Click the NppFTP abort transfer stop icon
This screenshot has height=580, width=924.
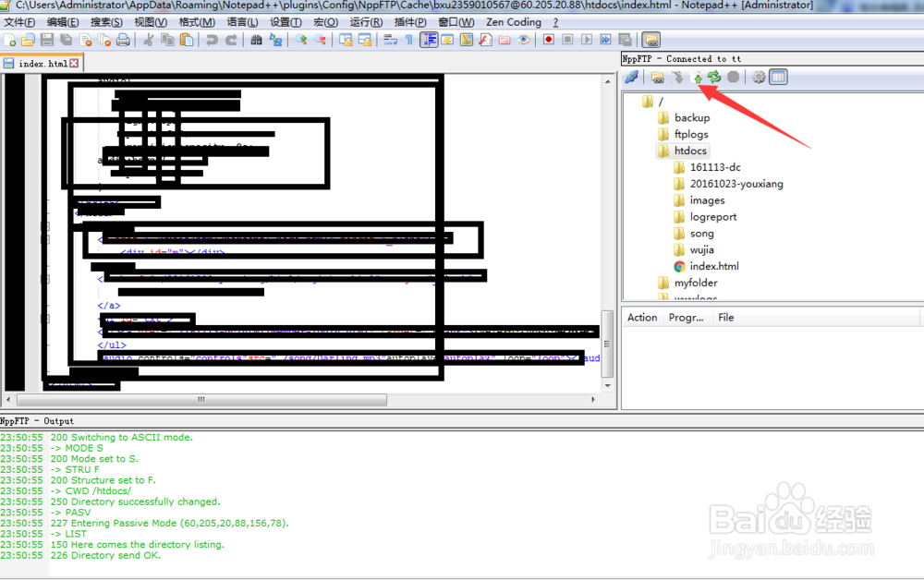pyautogui.click(x=734, y=77)
